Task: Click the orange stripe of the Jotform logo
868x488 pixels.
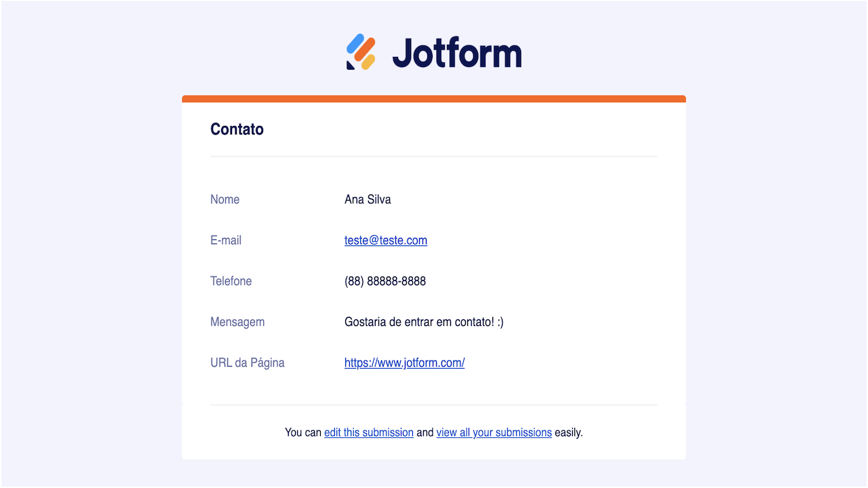Action: [365, 49]
